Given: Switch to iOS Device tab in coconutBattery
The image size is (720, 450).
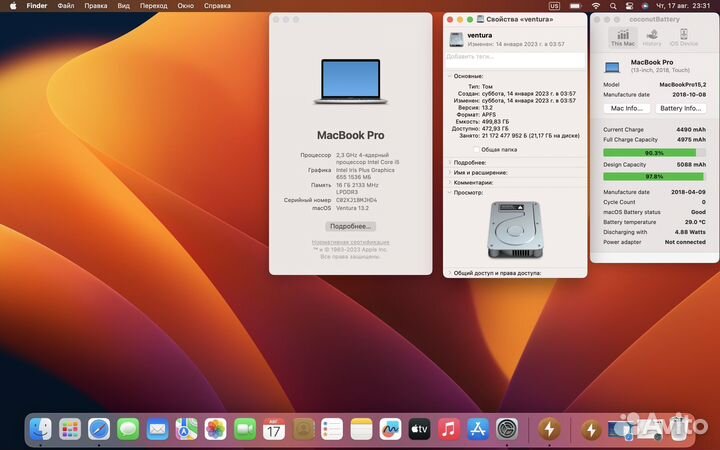Looking at the screenshot, I should pyautogui.click(x=684, y=37).
